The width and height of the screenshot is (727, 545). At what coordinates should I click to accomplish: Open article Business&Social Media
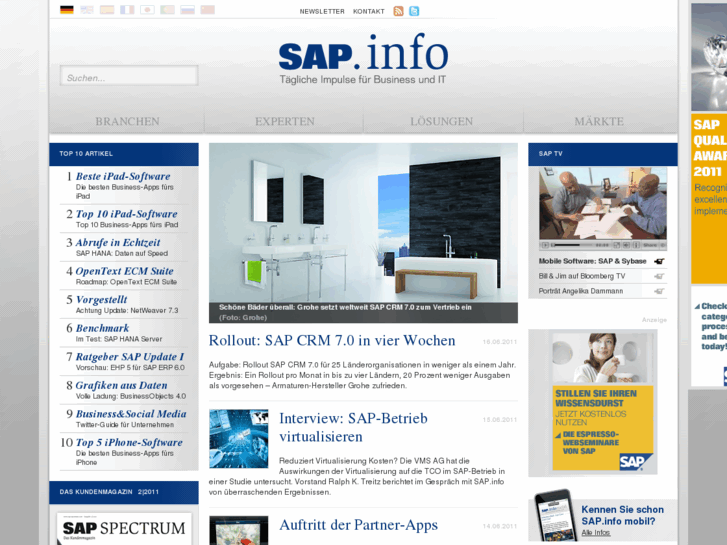click(x=131, y=414)
